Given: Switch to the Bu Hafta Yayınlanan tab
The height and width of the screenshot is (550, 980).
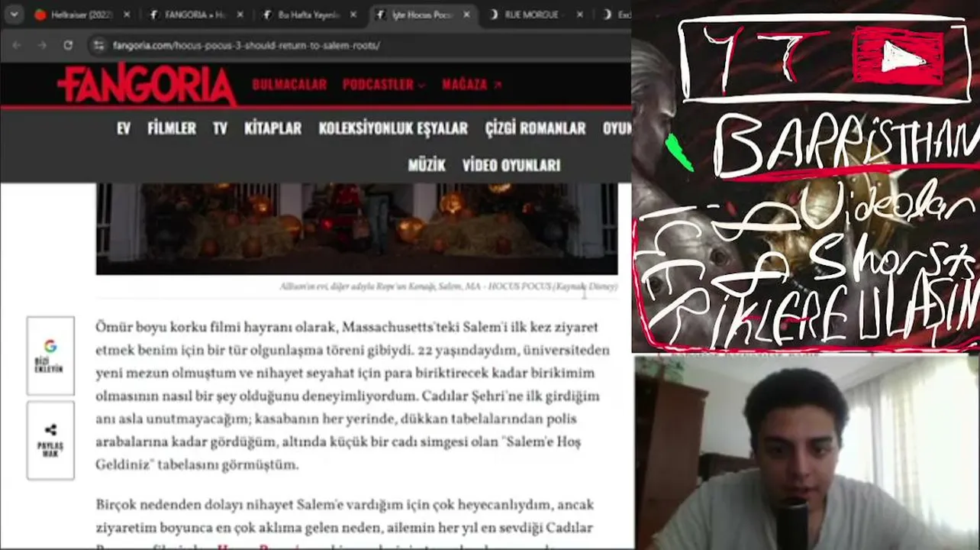Looking at the screenshot, I should 309,15.
